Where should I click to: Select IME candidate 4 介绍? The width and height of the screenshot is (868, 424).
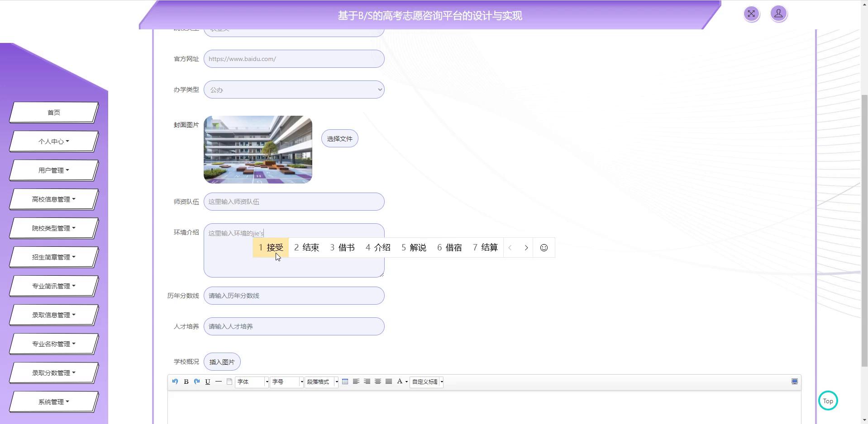[x=378, y=248]
